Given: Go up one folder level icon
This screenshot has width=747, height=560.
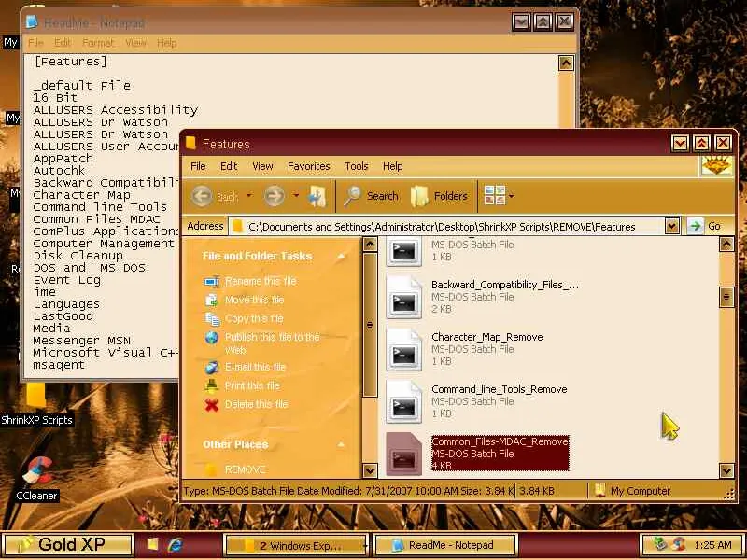Looking at the screenshot, I should coord(317,196).
